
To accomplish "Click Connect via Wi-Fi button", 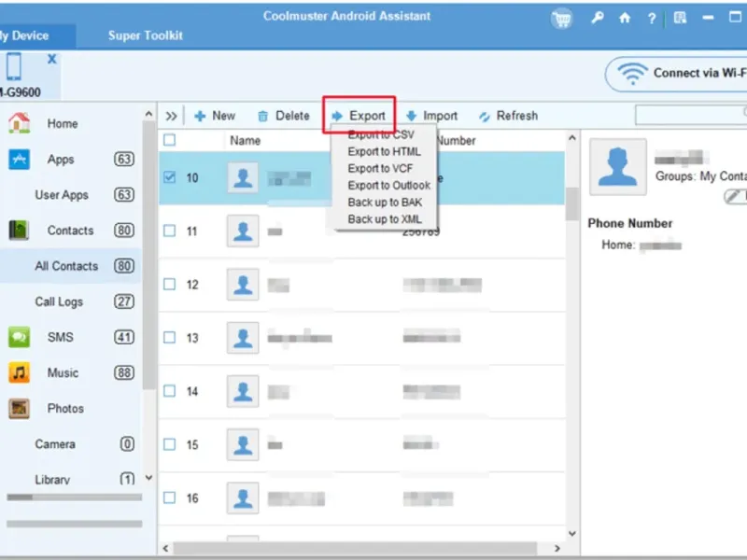I will coord(676,74).
